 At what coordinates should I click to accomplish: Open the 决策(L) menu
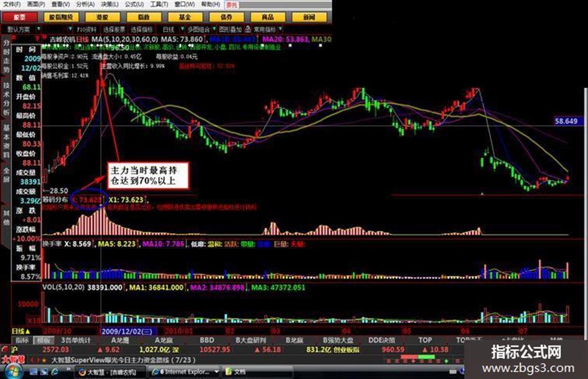[x=110, y=4]
